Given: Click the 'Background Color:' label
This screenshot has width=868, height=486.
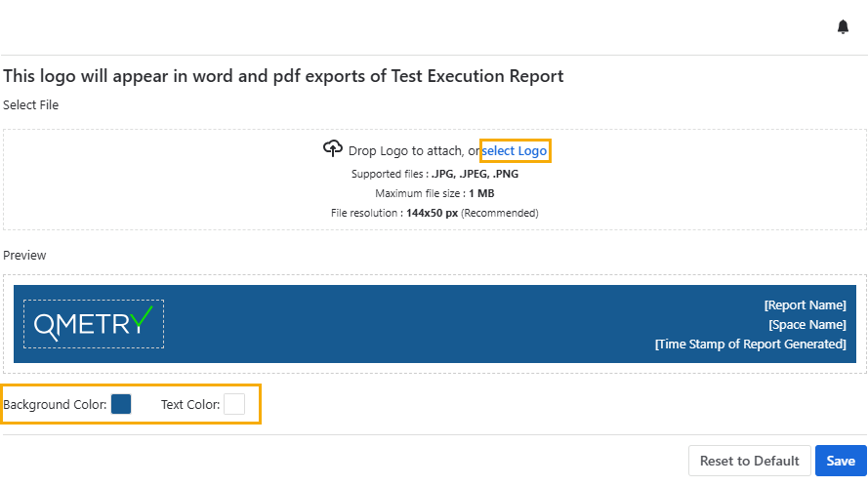Looking at the screenshot, I should pyautogui.click(x=55, y=404).
